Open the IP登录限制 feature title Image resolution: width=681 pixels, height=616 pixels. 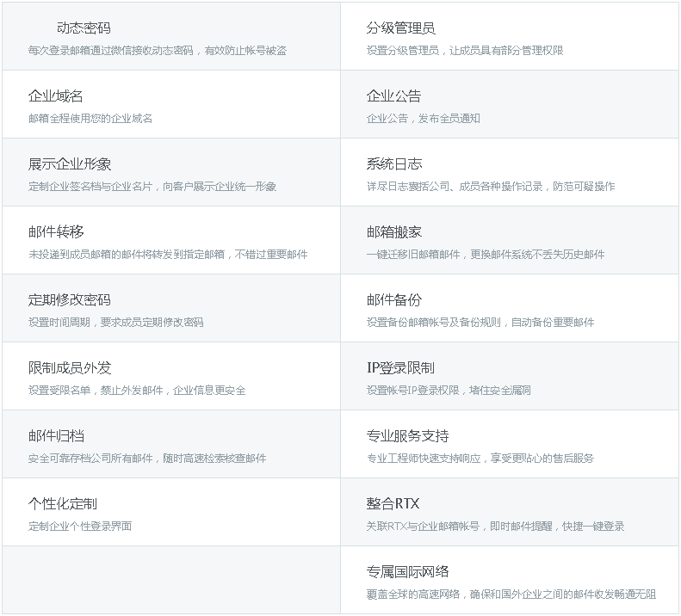(x=400, y=368)
